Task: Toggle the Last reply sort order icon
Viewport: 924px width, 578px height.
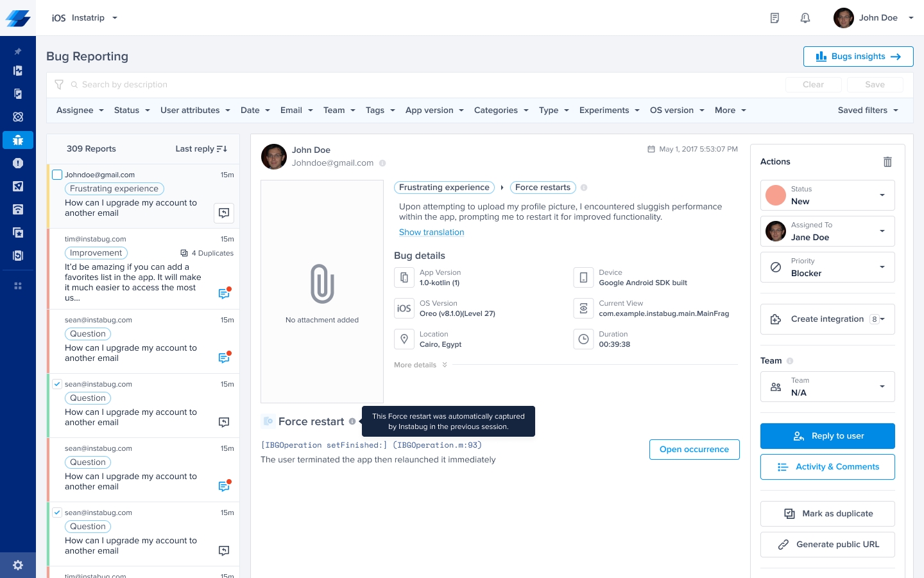Action: pos(222,149)
